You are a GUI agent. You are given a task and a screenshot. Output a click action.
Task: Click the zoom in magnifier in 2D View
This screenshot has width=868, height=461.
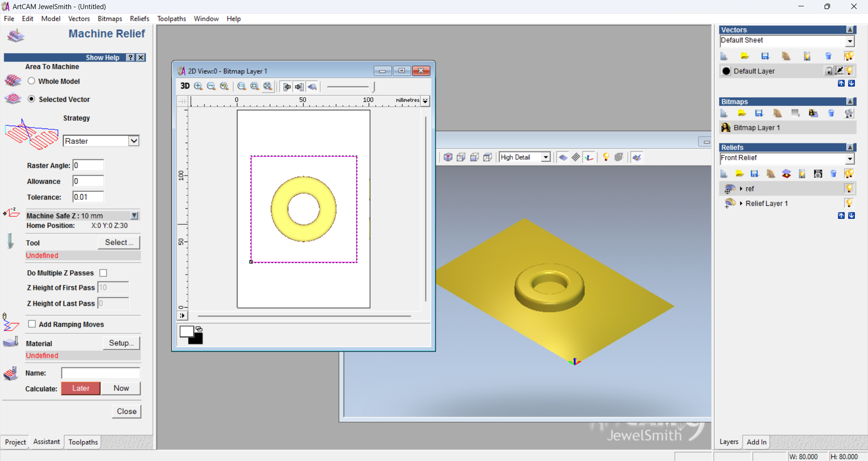[198, 86]
